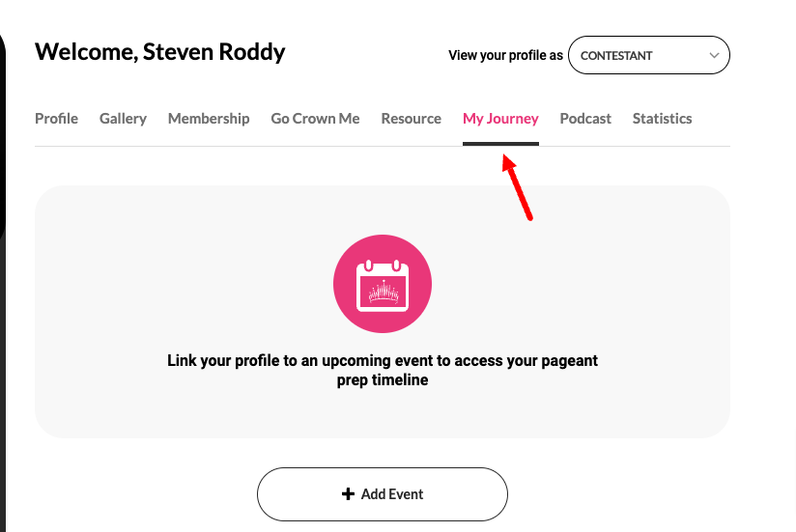Switch to the Podcast tab
796x532 pixels.
tap(585, 119)
